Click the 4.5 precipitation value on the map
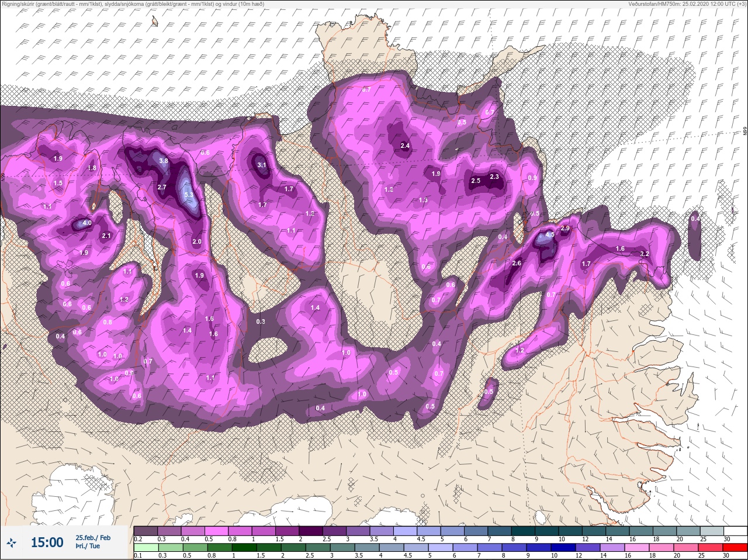Image resolution: width=748 pixels, height=560 pixels. [x=549, y=234]
